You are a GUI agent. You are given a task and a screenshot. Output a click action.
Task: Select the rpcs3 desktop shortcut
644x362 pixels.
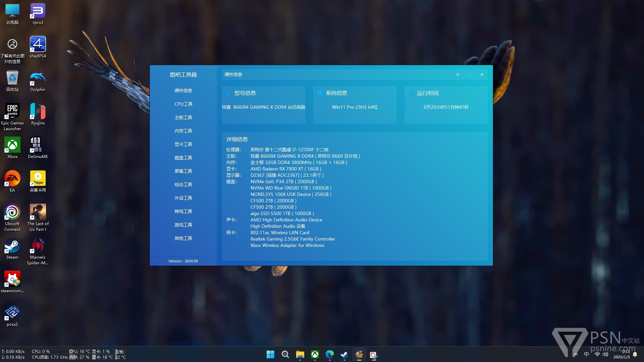click(38, 14)
